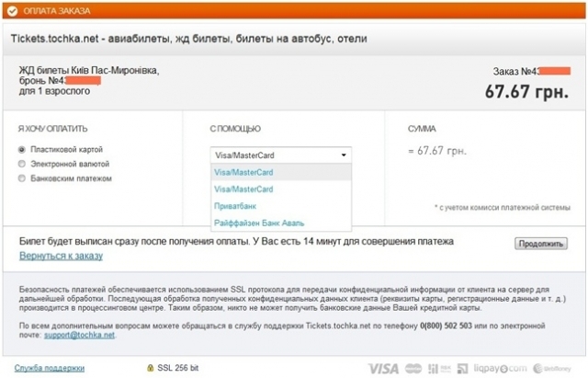Choose Электронной валютой payment option
This screenshot has height=378, width=588.
coord(22,164)
